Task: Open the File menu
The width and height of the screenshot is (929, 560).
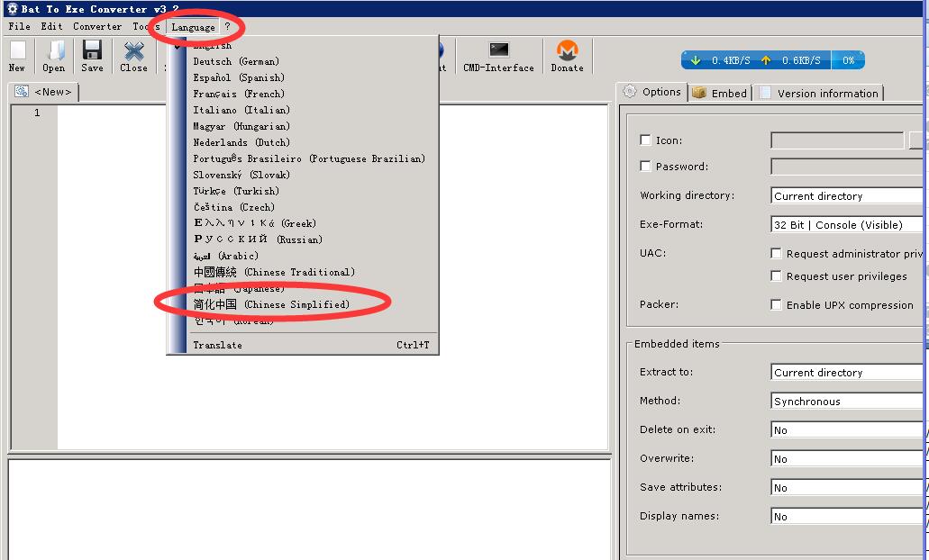Action: pyautogui.click(x=19, y=27)
